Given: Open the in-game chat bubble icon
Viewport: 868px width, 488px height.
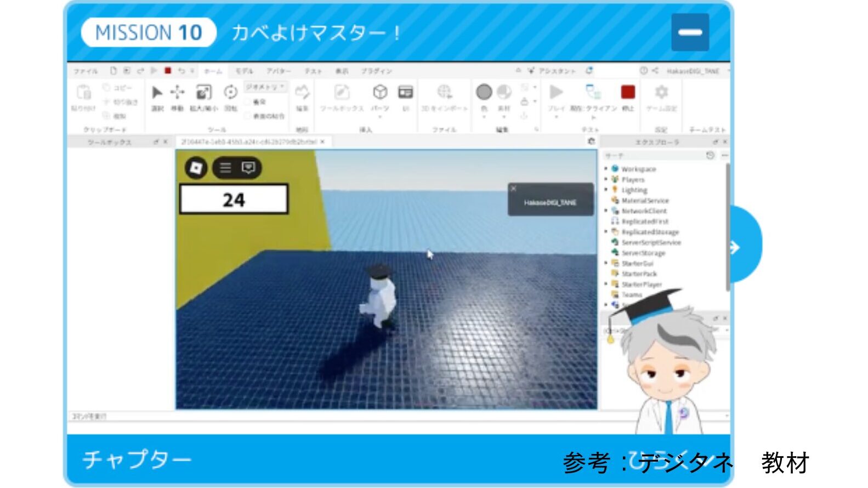Looking at the screenshot, I should coord(248,168).
